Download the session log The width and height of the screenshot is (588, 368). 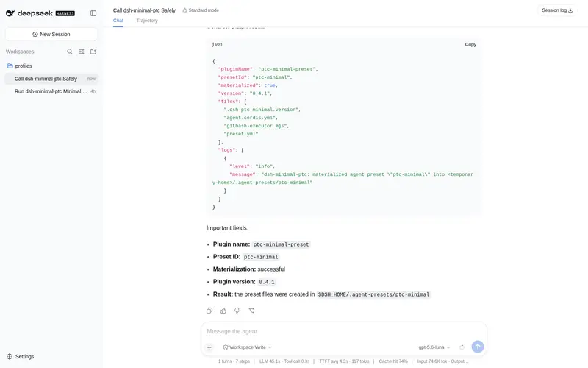coord(557,10)
